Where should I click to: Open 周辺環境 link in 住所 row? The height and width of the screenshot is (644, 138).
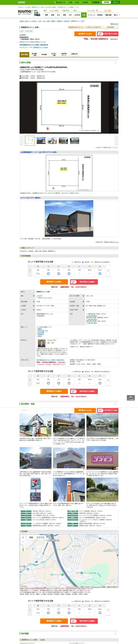click(41, 316)
